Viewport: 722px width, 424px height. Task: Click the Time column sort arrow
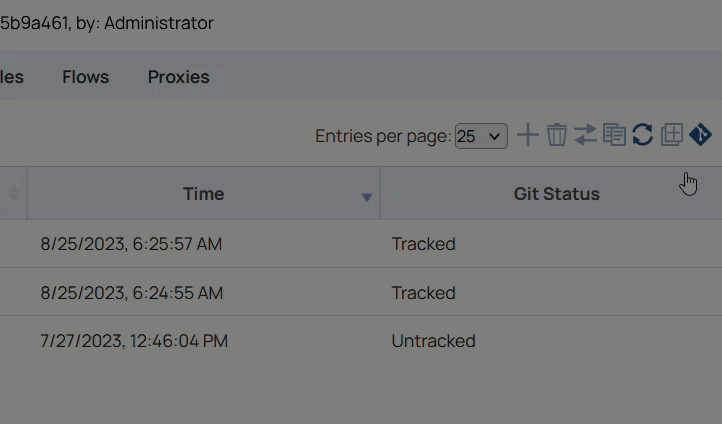(x=367, y=197)
